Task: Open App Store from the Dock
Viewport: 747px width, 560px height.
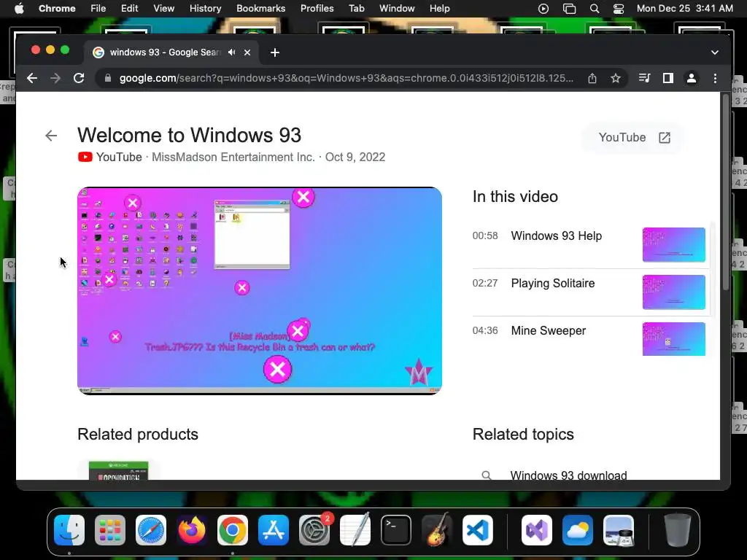Action: tap(274, 530)
